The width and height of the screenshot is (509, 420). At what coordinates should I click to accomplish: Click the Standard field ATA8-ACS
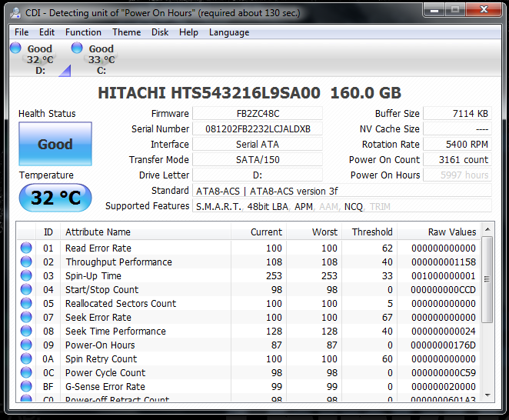coord(342,191)
